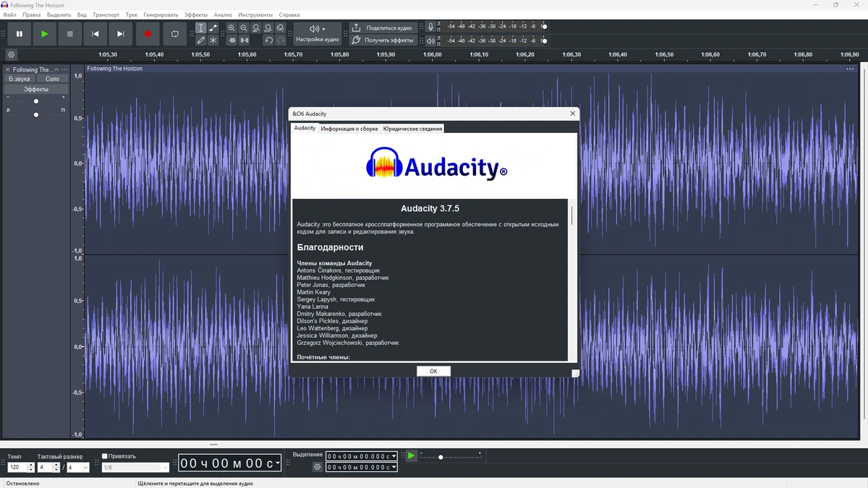Screen dimensions: 868x488
Task: Select the Draw pencil tool
Action: (x=201, y=40)
